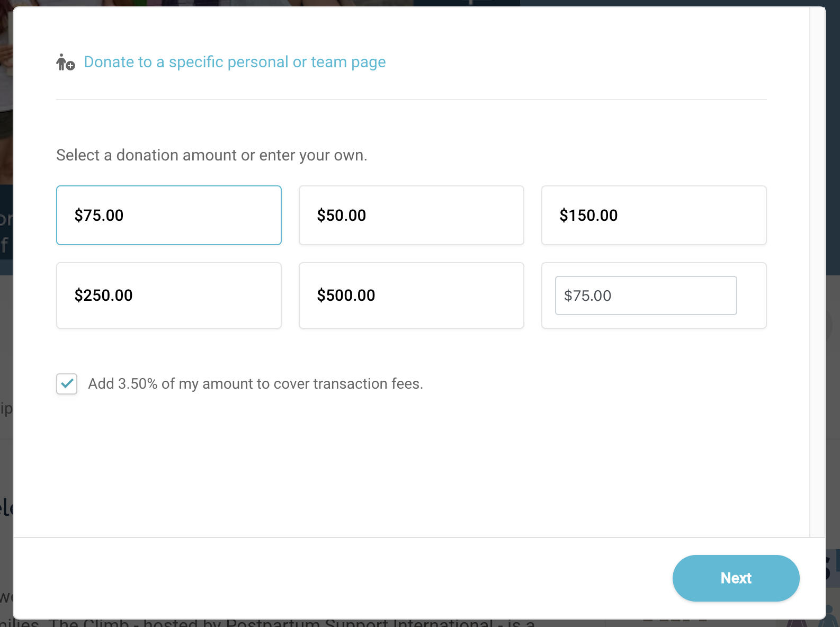840x627 pixels.
Task: Uncheck the cover transaction fees checkbox
Action: pyautogui.click(x=67, y=384)
